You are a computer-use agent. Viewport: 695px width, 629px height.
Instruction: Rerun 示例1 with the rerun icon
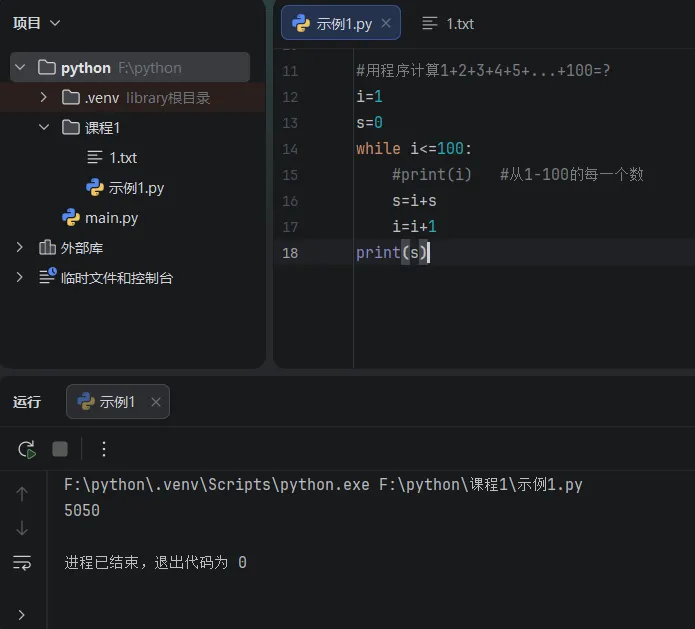pos(27,449)
